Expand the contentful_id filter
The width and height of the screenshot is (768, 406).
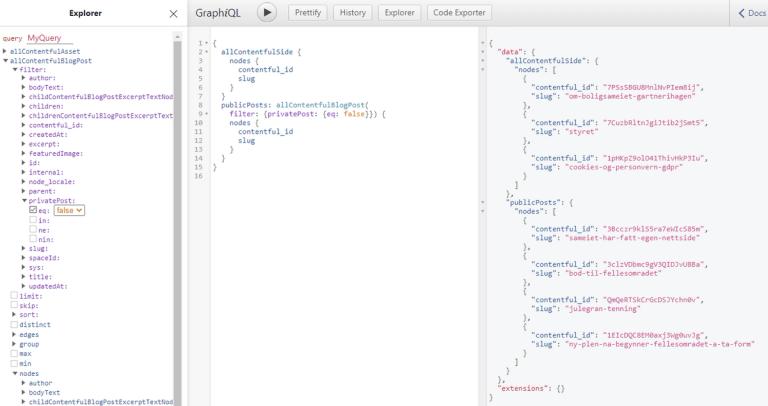[x=24, y=125]
